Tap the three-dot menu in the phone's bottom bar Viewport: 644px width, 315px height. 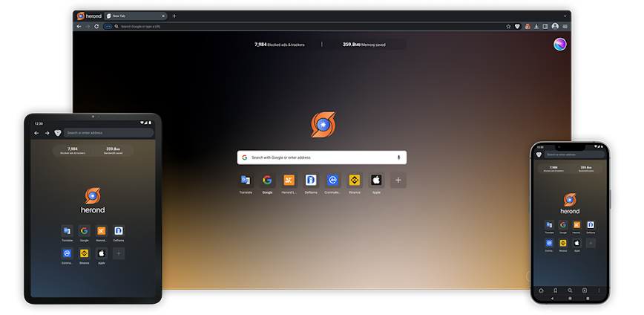[x=599, y=290]
